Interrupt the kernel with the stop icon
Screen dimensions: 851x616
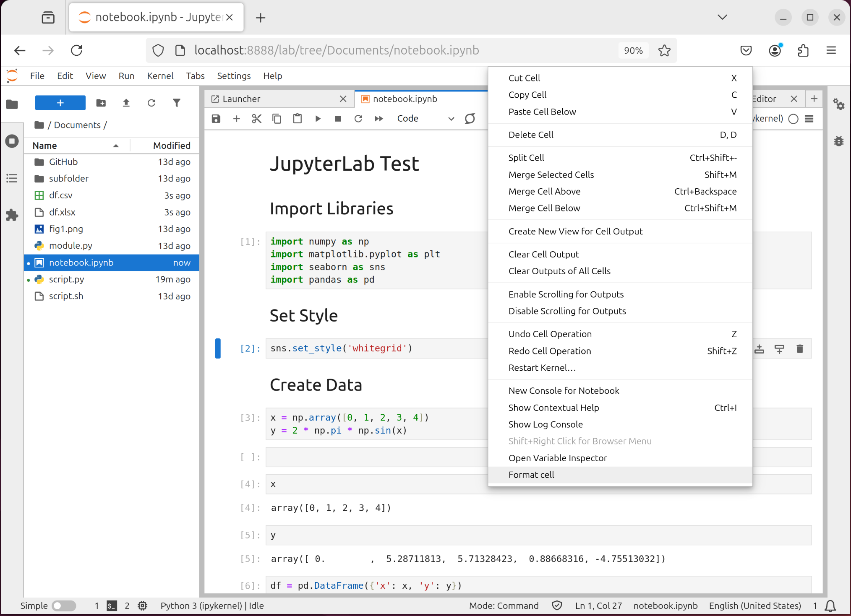338,119
